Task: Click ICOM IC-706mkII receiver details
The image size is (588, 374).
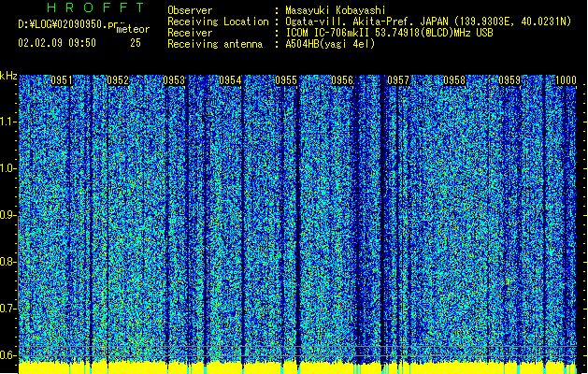Action: 389,33
